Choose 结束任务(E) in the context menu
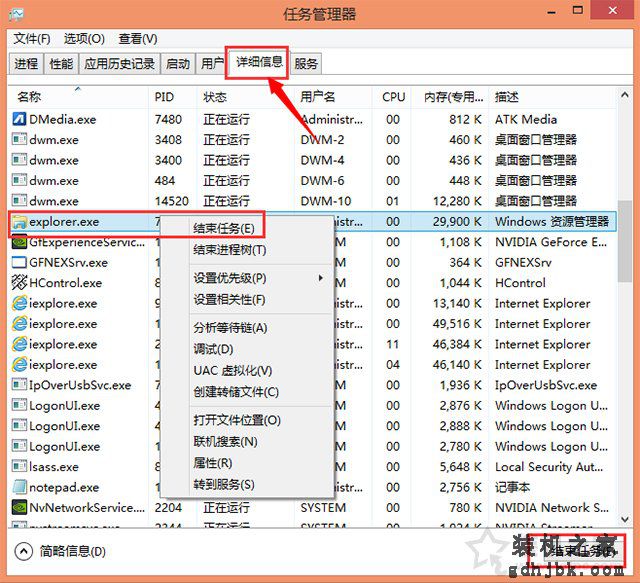The height and width of the screenshot is (583, 640). pyautogui.click(x=224, y=228)
